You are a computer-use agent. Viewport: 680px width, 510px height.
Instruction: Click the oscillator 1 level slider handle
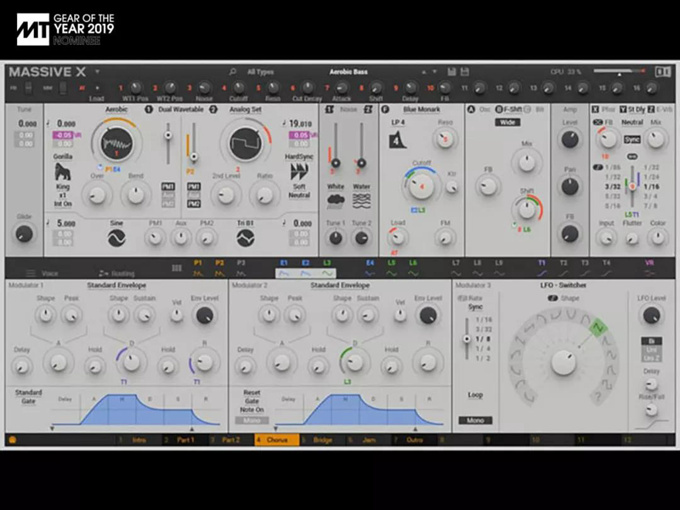(168, 135)
